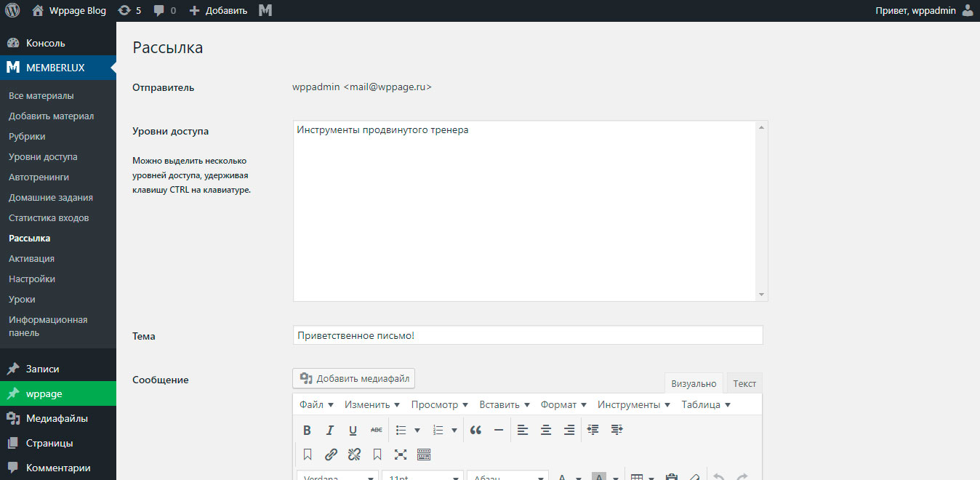
Task: Toggle italic formatting
Action: tap(330, 430)
